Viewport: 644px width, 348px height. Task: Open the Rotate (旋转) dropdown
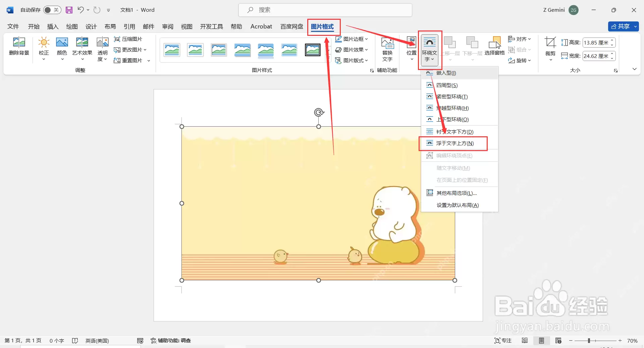coord(520,61)
